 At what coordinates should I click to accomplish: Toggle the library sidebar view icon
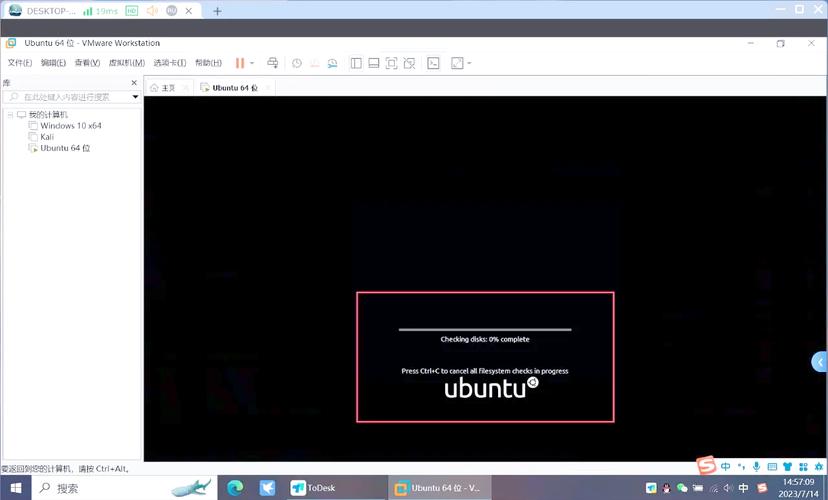point(356,63)
